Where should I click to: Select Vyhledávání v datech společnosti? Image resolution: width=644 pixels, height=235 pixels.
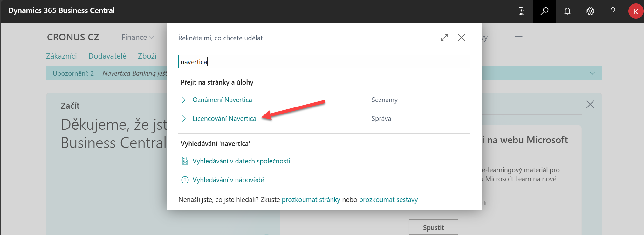pos(241,161)
